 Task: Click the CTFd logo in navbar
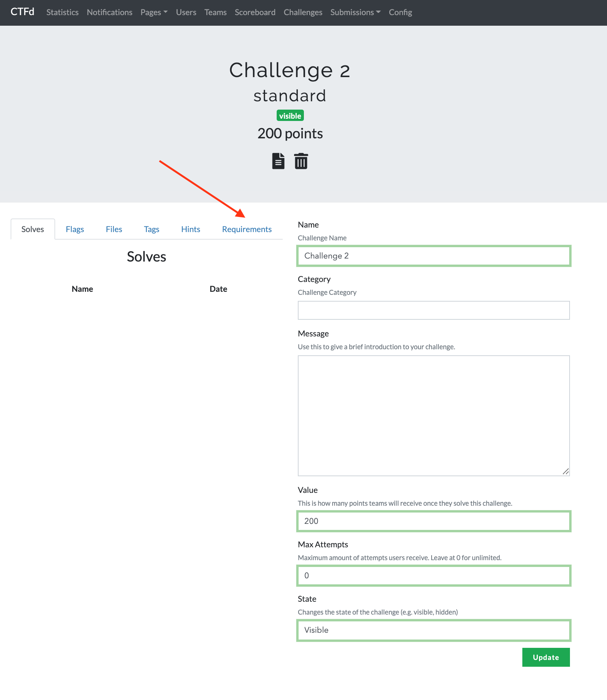coord(22,12)
